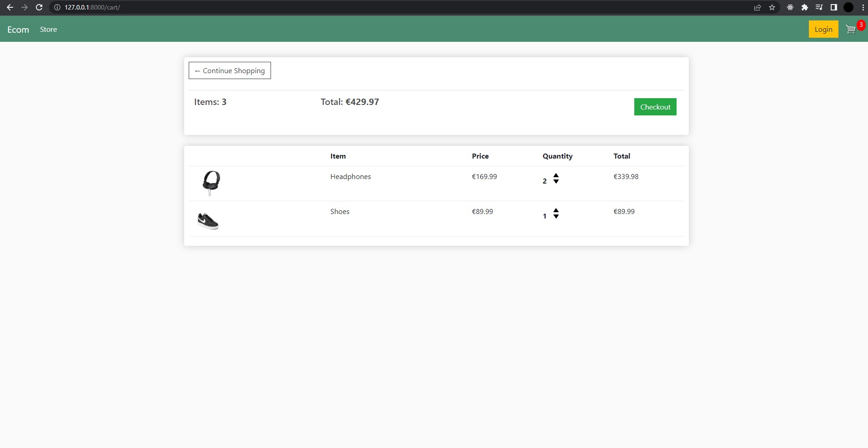
Task: Click the Ecom brand logo
Action: 18,29
